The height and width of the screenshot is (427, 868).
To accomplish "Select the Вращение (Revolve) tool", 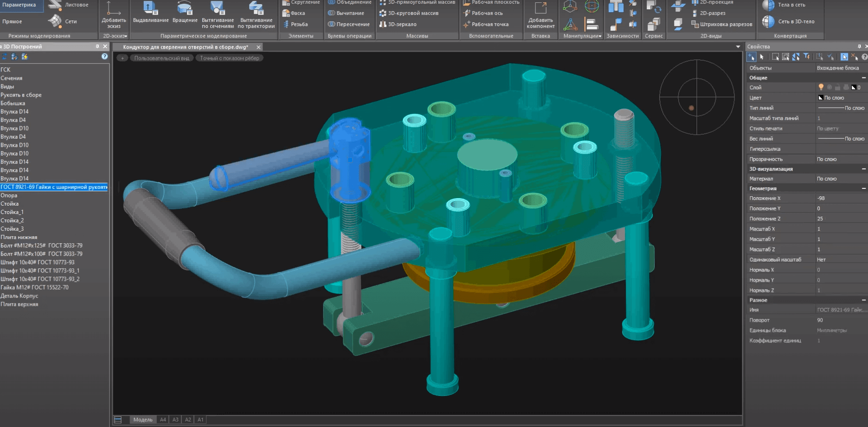I will 185,8.
